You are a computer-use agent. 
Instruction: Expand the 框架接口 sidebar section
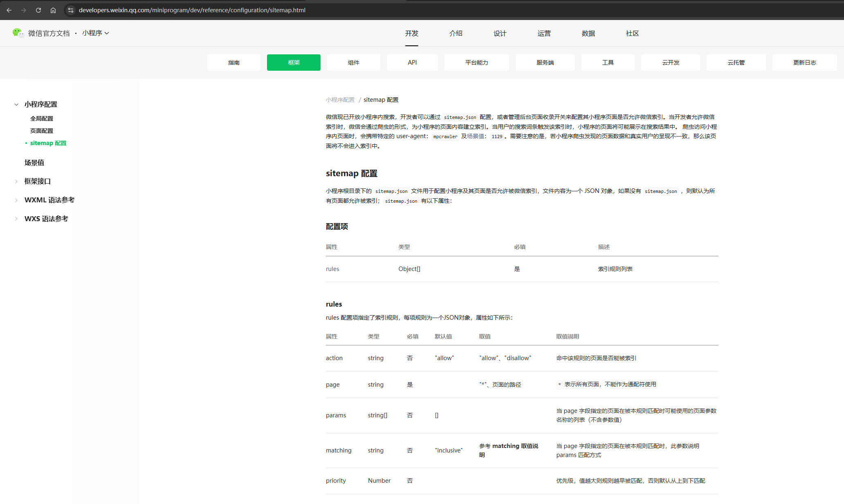tap(16, 181)
